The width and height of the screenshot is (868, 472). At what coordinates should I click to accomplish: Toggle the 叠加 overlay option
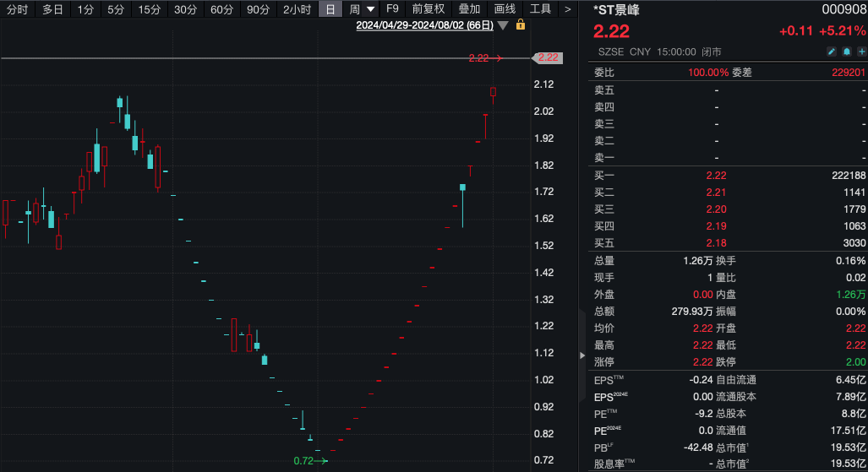[x=469, y=9]
